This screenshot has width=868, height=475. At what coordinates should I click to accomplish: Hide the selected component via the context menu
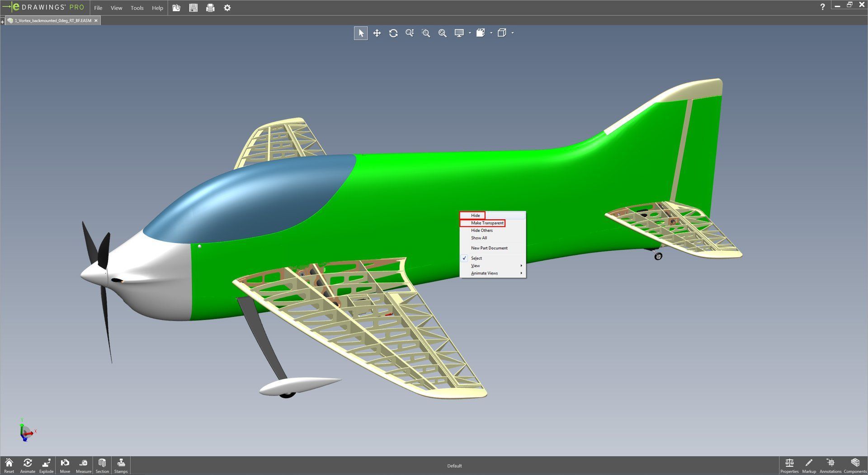(475, 216)
